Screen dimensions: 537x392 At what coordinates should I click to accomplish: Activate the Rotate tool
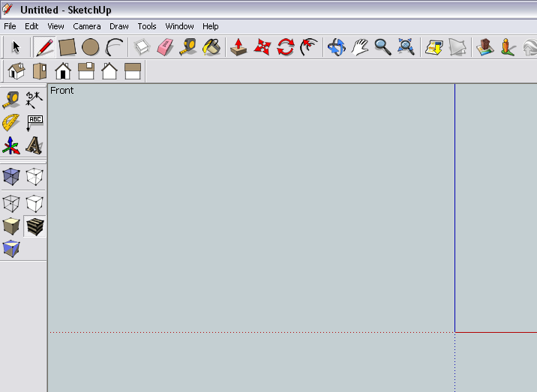[x=286, y=47]
